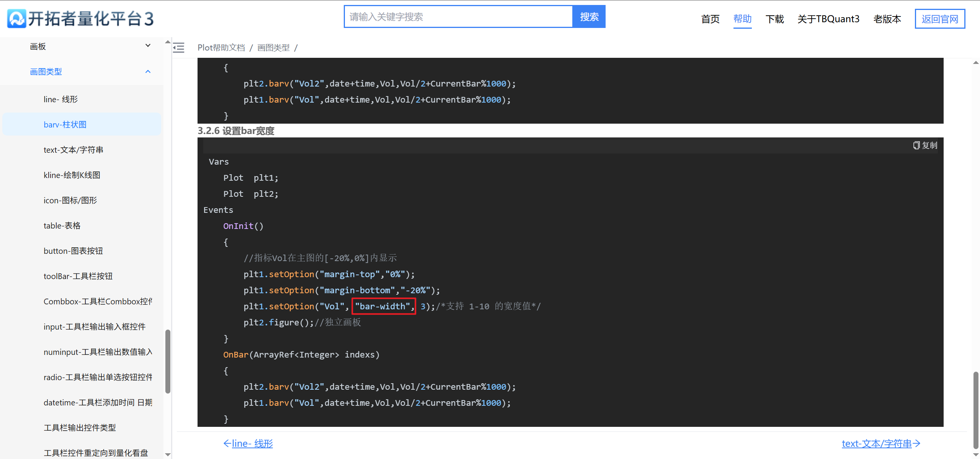
Task: Click the 返回官网 button
Action: point(940,19)
